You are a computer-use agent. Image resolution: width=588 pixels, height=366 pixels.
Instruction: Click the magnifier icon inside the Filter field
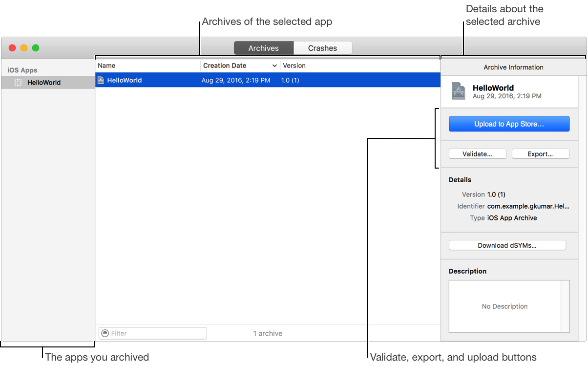tap(105, 333)
